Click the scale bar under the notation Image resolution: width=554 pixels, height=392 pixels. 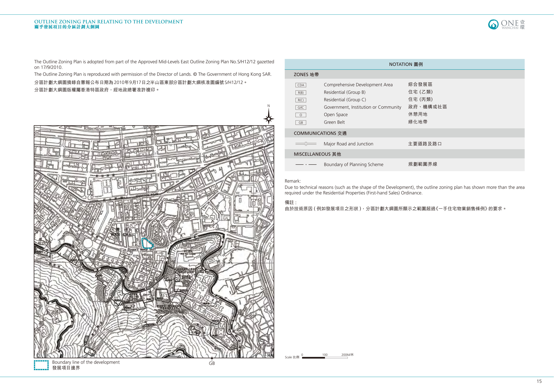[x=325, y=358]
